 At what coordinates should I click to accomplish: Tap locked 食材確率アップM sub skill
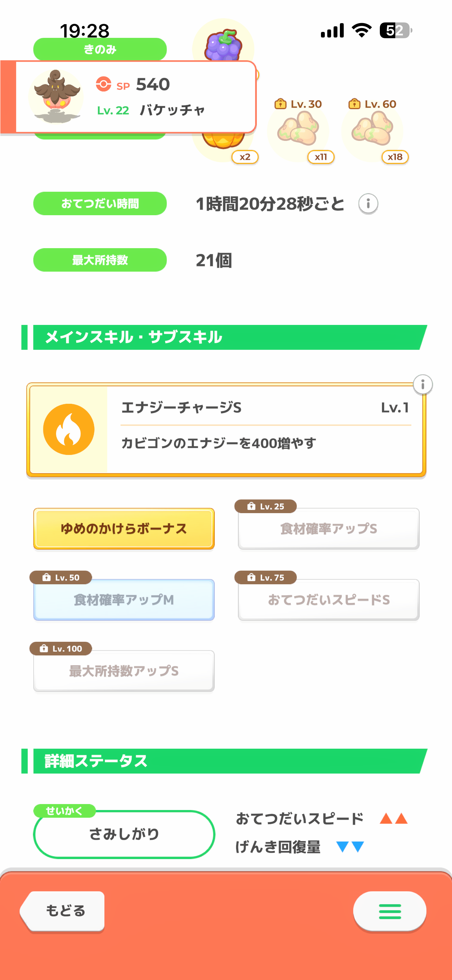tap(124, 600)
